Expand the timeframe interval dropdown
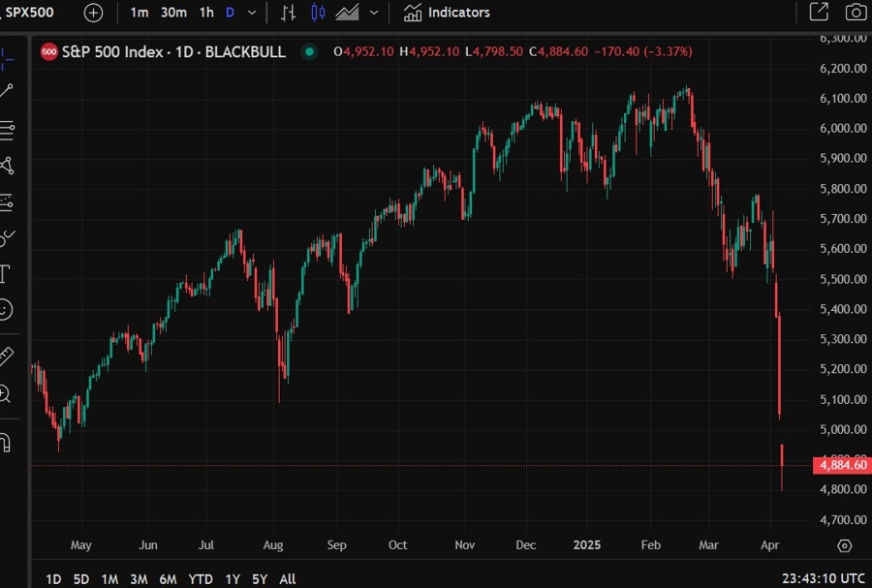The height and width of the screenshot is (588, 872). pos(252,13)
